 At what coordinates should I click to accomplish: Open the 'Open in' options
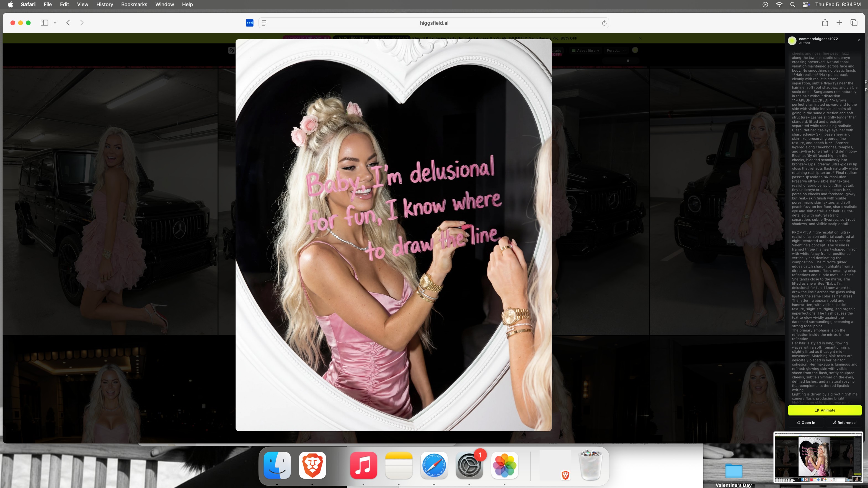click(x=806, y=422)
